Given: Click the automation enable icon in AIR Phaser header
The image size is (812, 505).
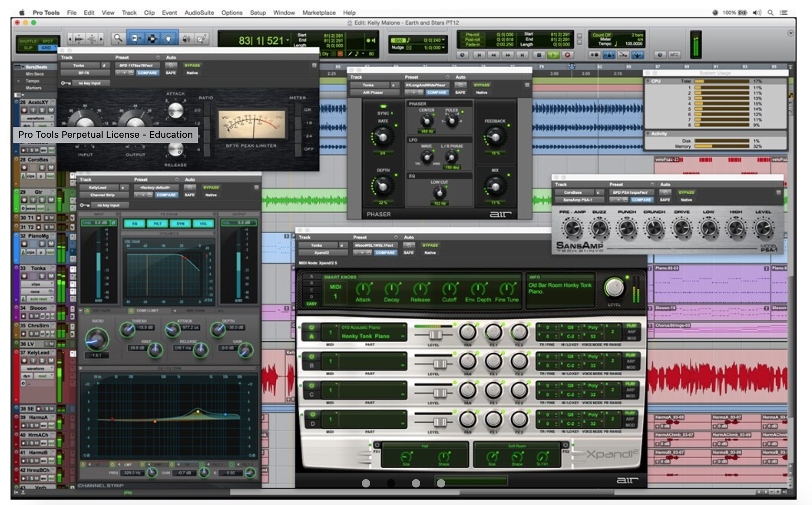Looking at the screenshot, I should pos(460,85).
